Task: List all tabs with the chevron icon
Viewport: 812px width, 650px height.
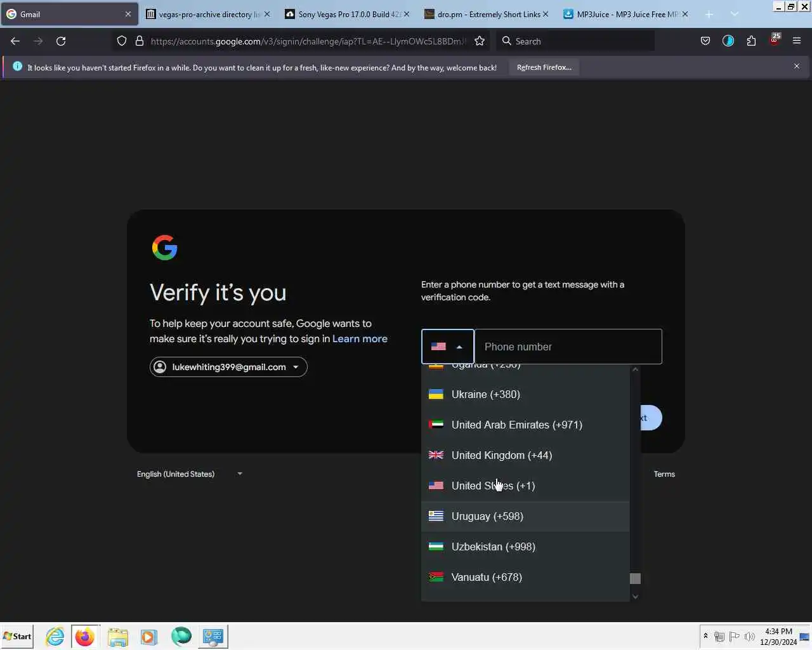Action: (734, 14)
